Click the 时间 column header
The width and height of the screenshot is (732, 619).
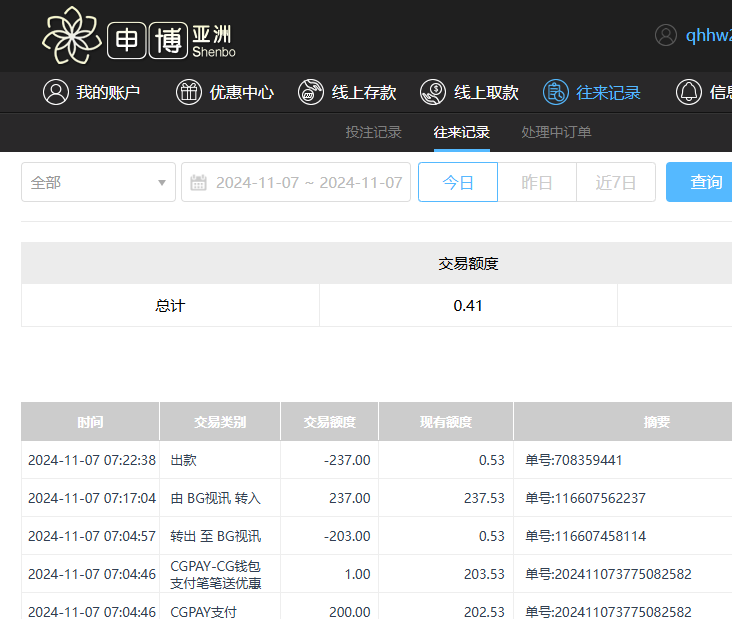coord(90,422)
